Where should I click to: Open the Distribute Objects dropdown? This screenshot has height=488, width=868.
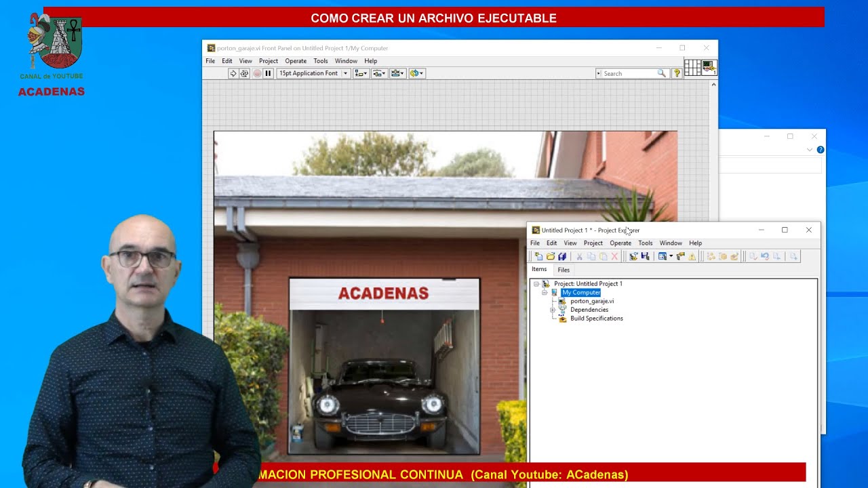[x=379, y=73]
